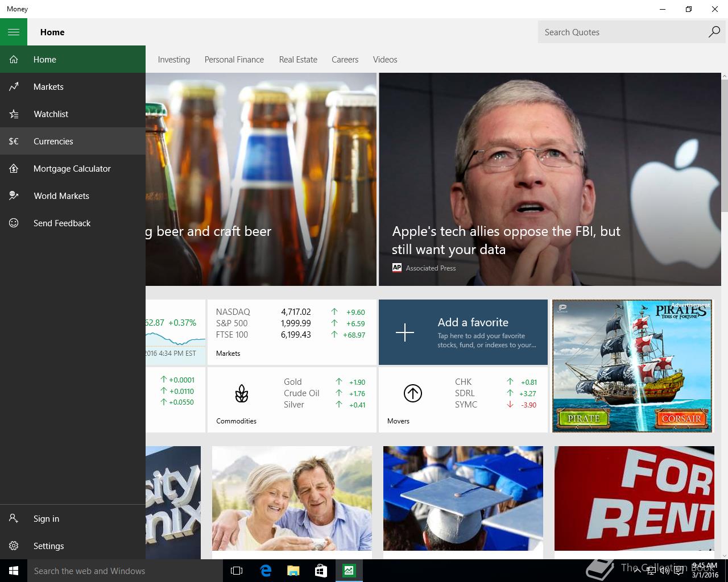Click the scrollbar down arrow

tap(724, 555)
